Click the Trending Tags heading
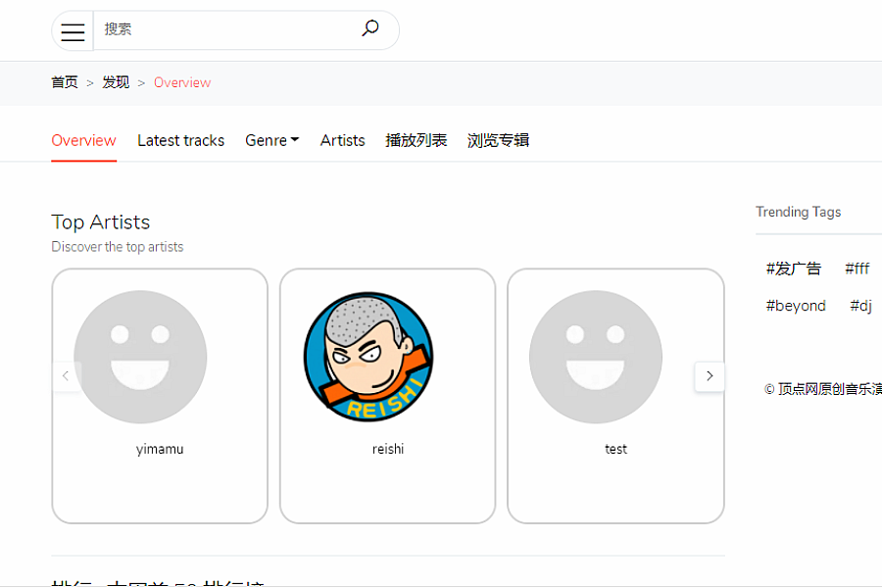Viewport: 882px width, 588px height. (x=798, y=212)
